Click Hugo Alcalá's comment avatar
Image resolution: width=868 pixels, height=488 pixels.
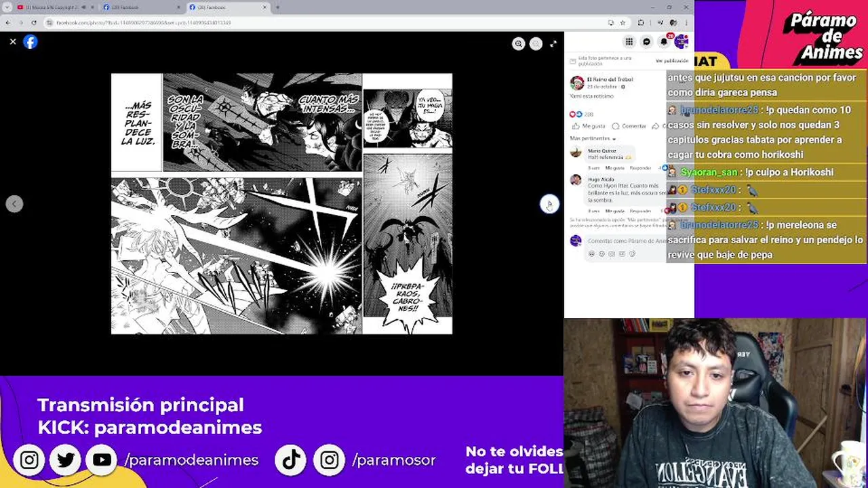576,180
